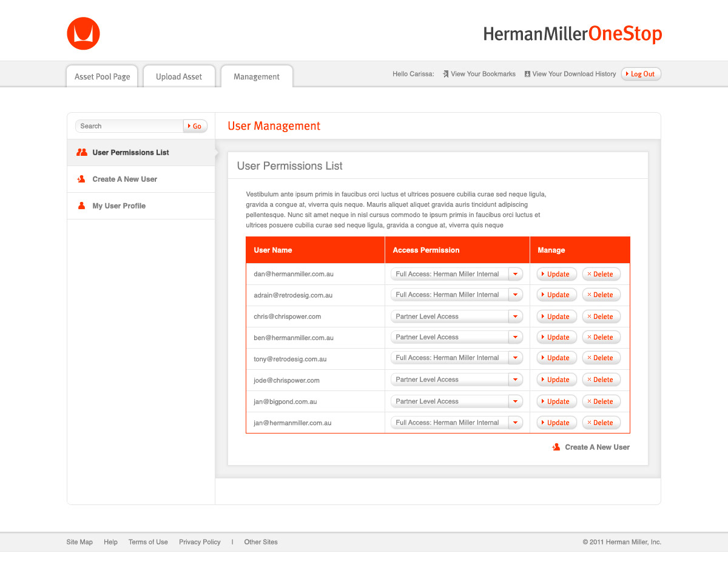
Task: Expand access permission for ben@hermanmiller.com.au
Action: [515, 337]
